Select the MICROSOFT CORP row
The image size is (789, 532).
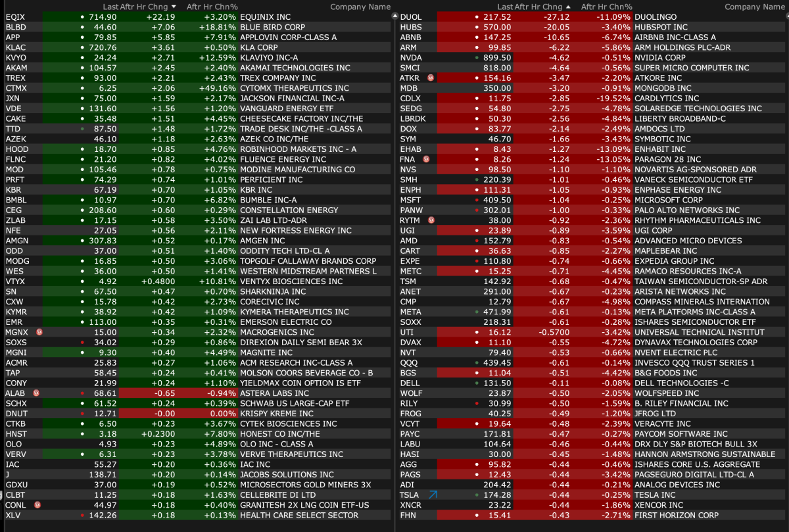pos(668,200)
